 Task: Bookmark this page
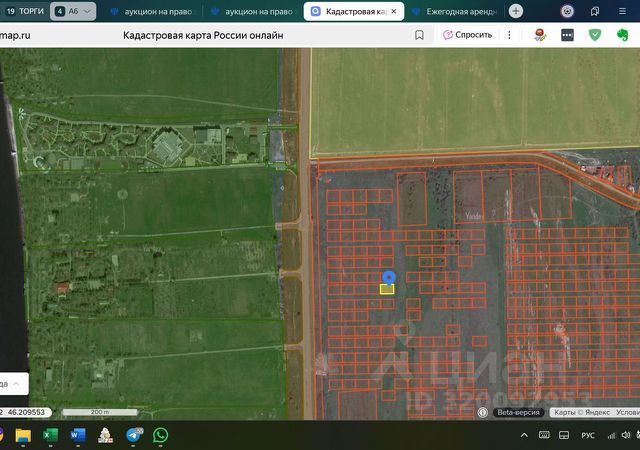pyautogui.click(x=419, y=35)
